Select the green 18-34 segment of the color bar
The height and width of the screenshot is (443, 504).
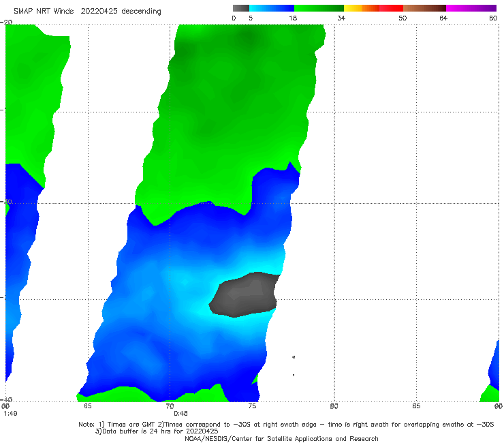click(319, 8)
